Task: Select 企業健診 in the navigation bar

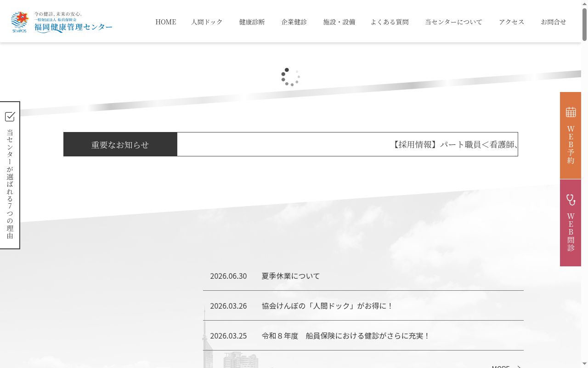Action: 294,22
